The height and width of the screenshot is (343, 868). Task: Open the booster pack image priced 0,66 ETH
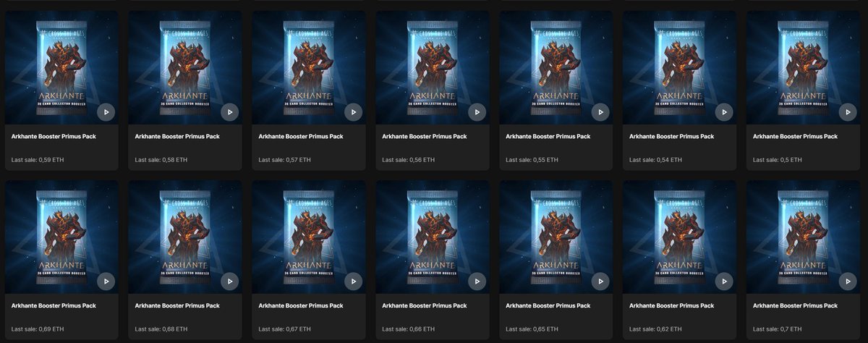tap(433, 237)
